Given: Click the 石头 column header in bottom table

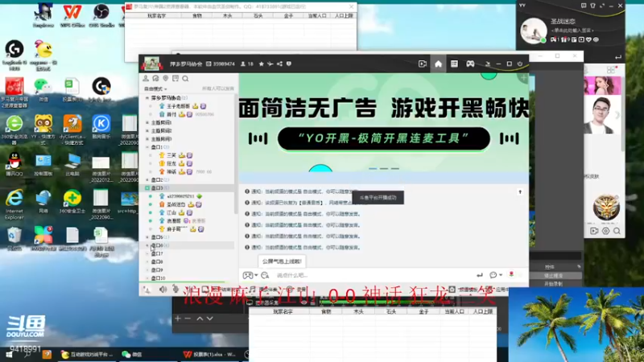Looking at the screenshot, I should (391, 311).
